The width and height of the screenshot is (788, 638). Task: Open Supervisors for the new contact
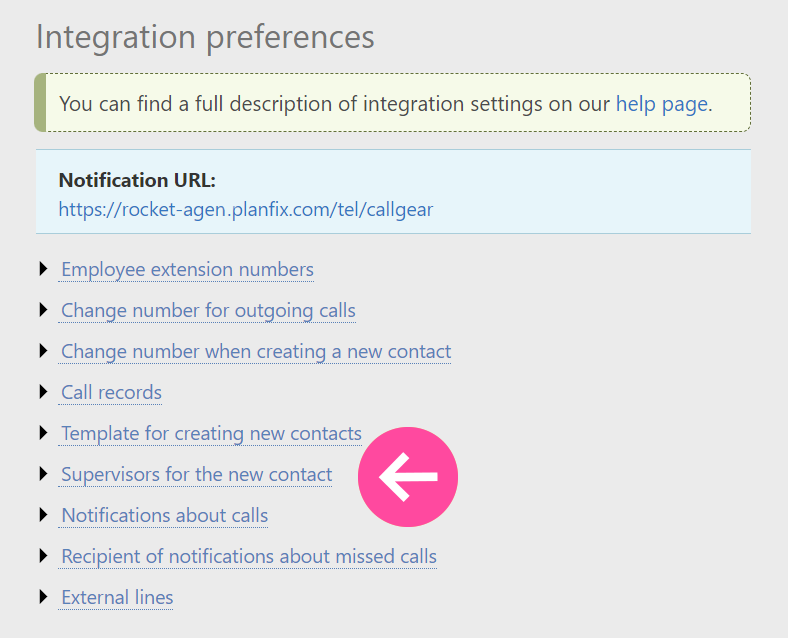tap(196, 475)
